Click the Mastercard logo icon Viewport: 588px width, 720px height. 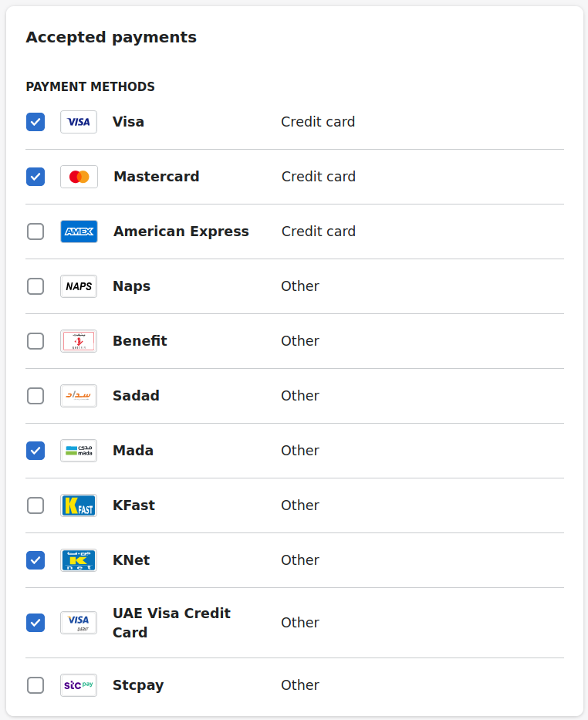point(79,177)
